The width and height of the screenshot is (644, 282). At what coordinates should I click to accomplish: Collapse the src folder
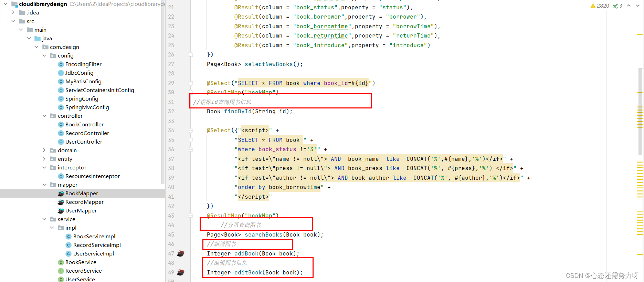tap(13, 21)
